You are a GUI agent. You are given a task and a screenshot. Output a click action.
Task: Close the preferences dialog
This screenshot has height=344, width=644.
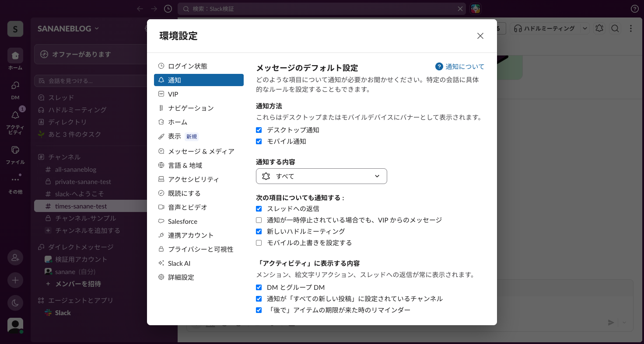(x=480, y=36)
